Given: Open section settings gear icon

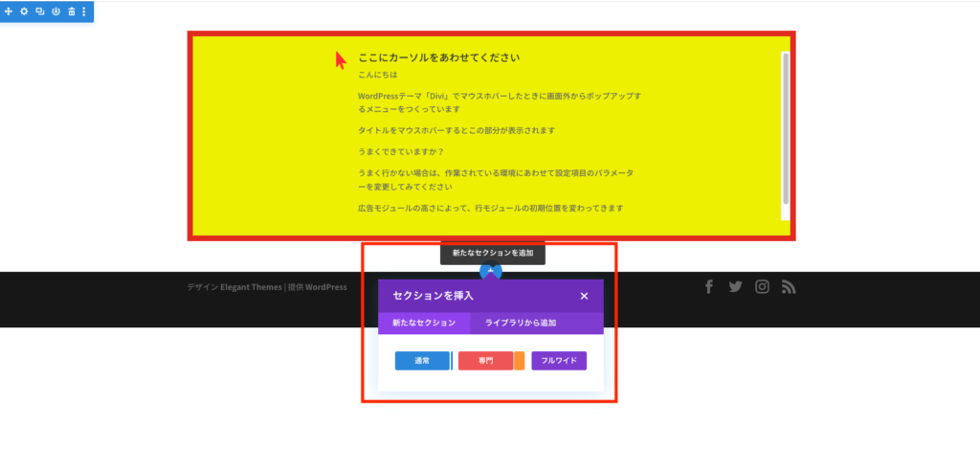Looking at the screenshot, I should pos(24,11).
